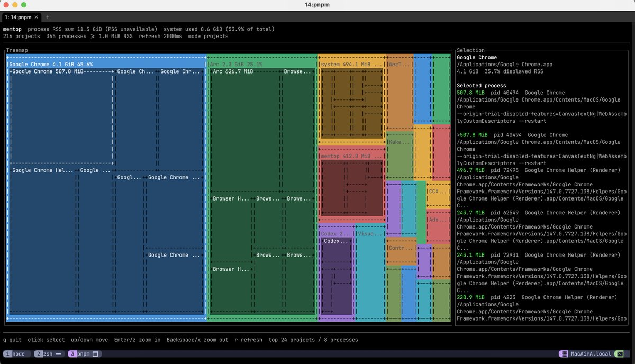Click the Backspace/x zoom out hint

click(x=197, y=340)
